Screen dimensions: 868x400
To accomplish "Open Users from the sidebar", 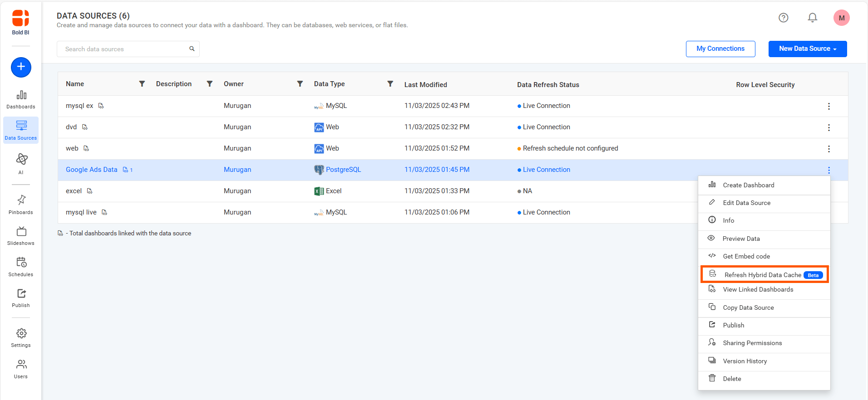I will pyautogui.click(x=21, y=369).
